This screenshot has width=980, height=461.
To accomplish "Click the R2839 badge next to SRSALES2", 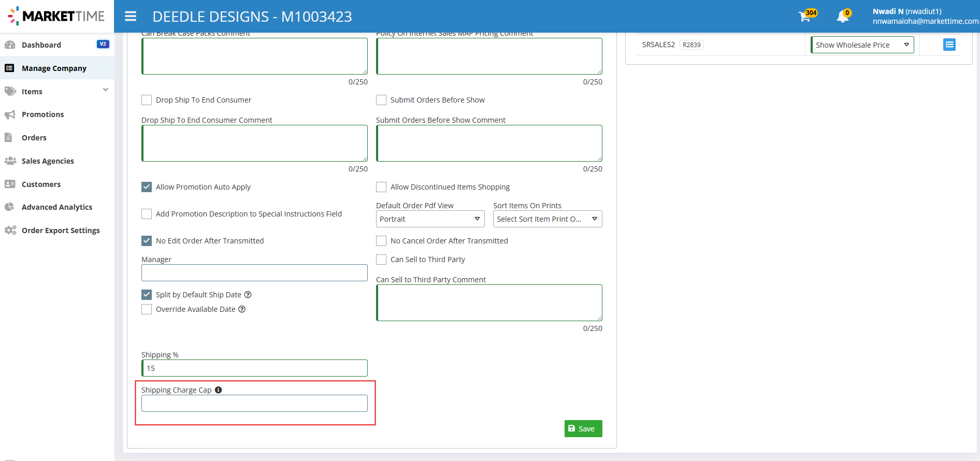I will pyautogui.click(x=691, y=45).
